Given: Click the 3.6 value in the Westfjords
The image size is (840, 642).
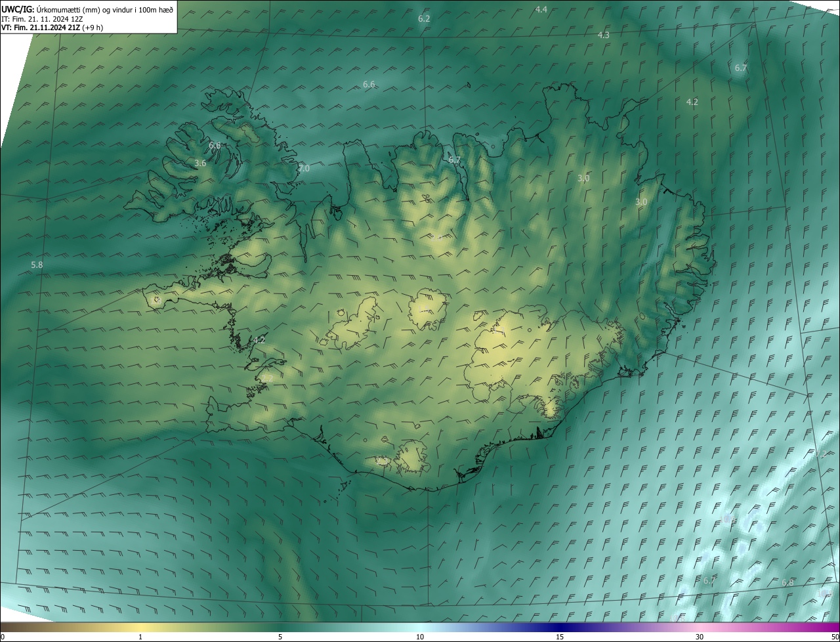Looking at the screenshot, I should coord(200,163).
